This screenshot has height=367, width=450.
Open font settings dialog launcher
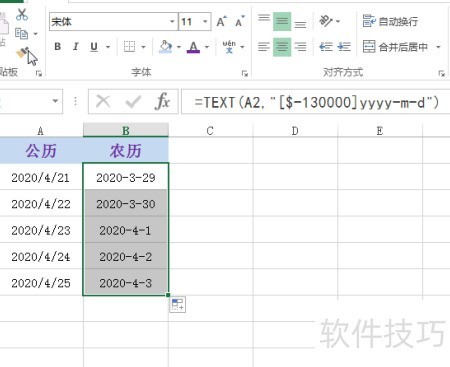tap(245, 73)
